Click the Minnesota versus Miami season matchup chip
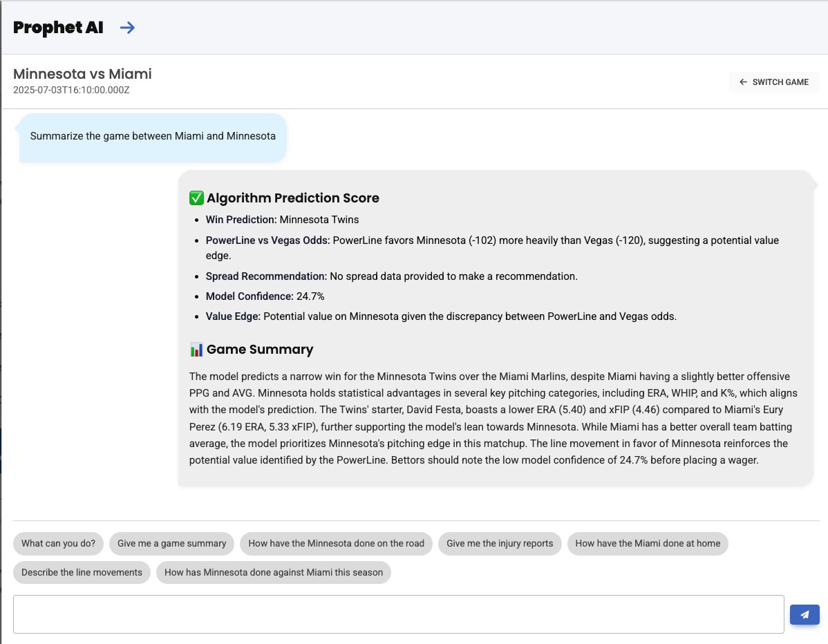The image size is (828, 644). tap(274, 572)
